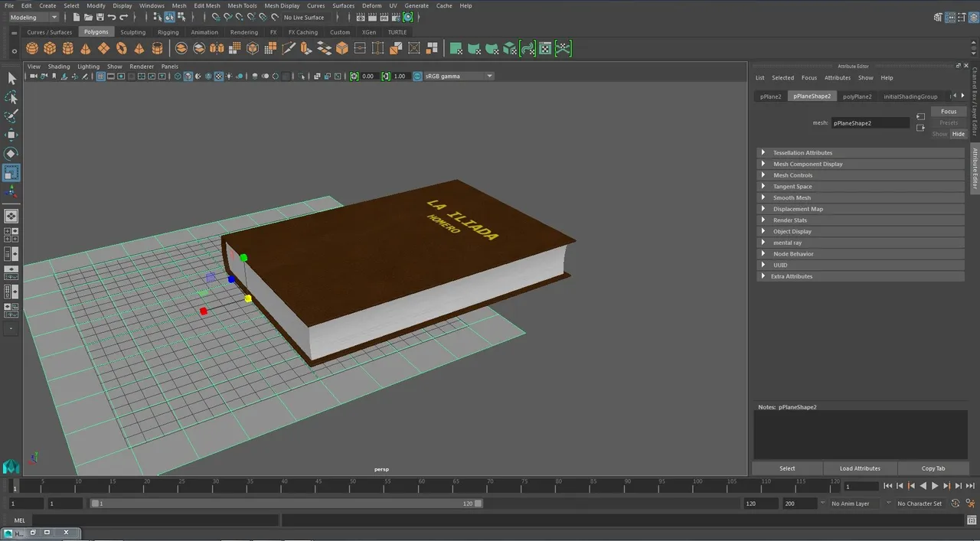Expand the Mesh Controls section

pos(861,175)
